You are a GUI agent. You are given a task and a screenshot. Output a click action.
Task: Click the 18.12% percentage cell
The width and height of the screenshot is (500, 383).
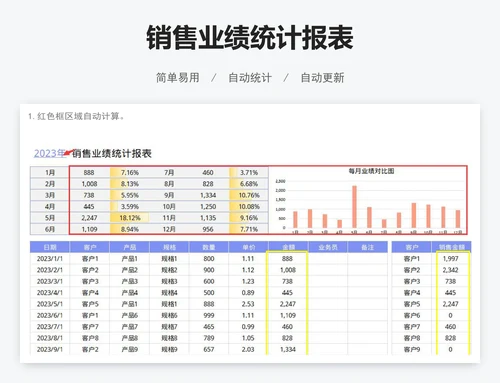[130, 218]
